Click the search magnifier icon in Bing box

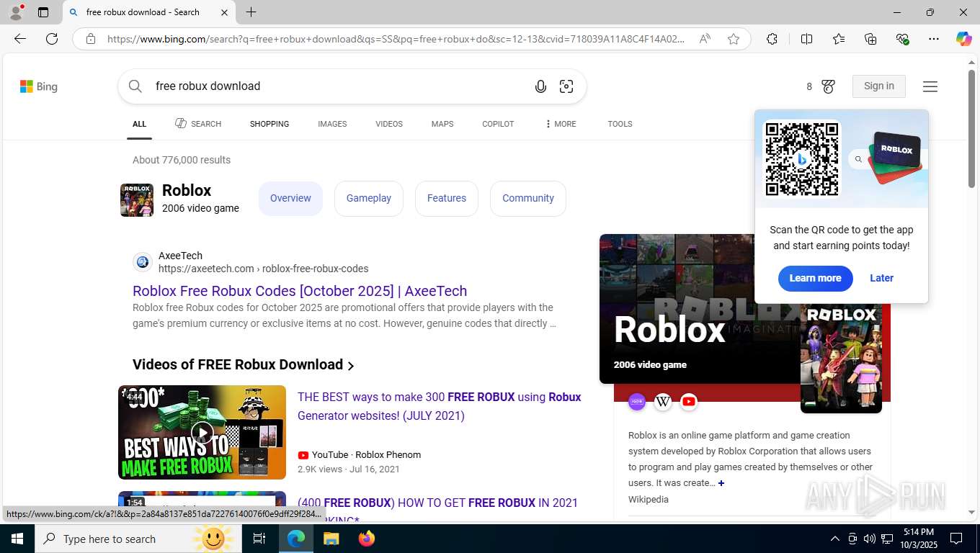tap(135, 86)
